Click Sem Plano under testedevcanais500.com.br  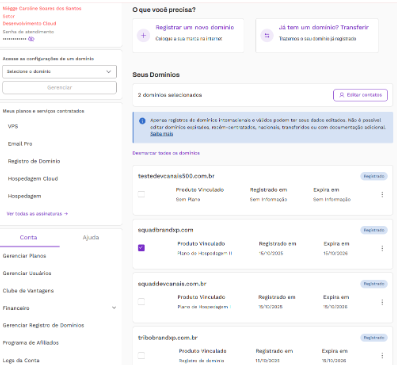(188, 199)
